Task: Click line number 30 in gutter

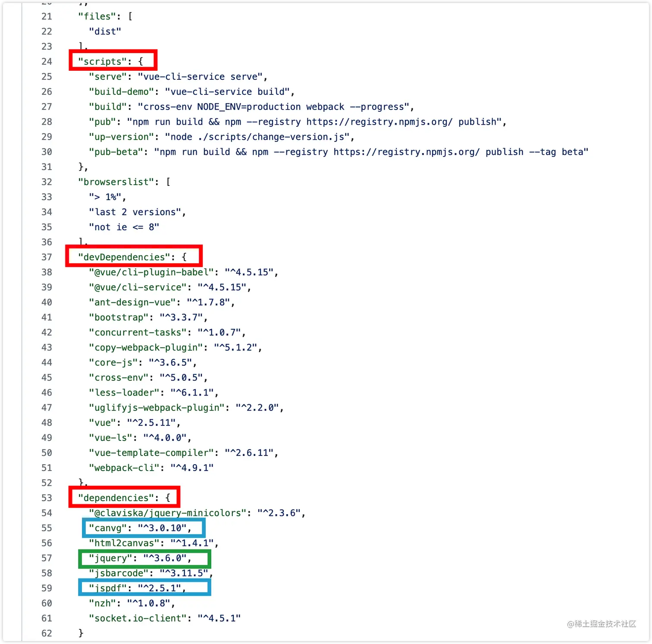Action: (x=47, y=152)
